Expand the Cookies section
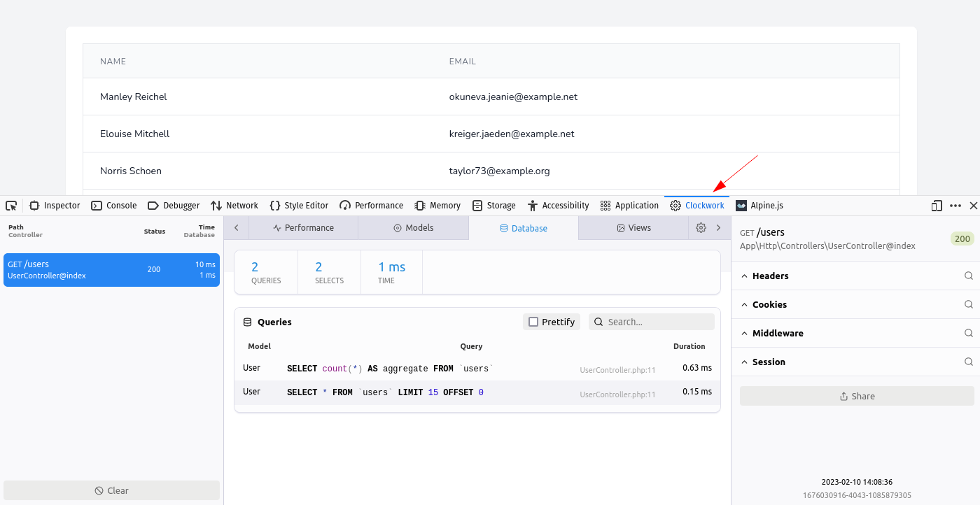Image resolution: width=980 pixels, height=505 pixels. (x=763, y=304)
